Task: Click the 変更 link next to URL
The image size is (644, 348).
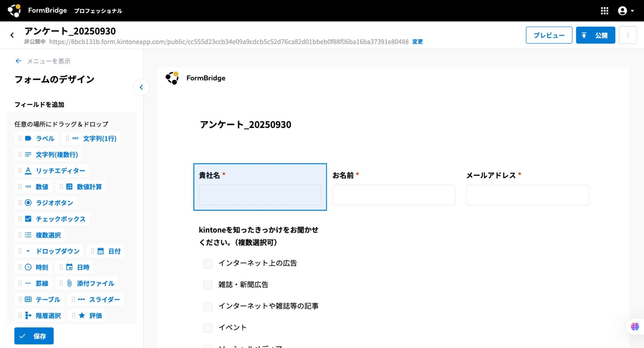Action: 418,42
